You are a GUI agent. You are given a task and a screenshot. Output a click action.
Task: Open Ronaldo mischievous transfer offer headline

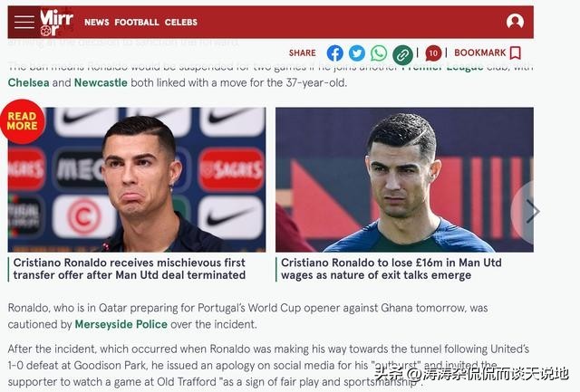click(129, 269)
